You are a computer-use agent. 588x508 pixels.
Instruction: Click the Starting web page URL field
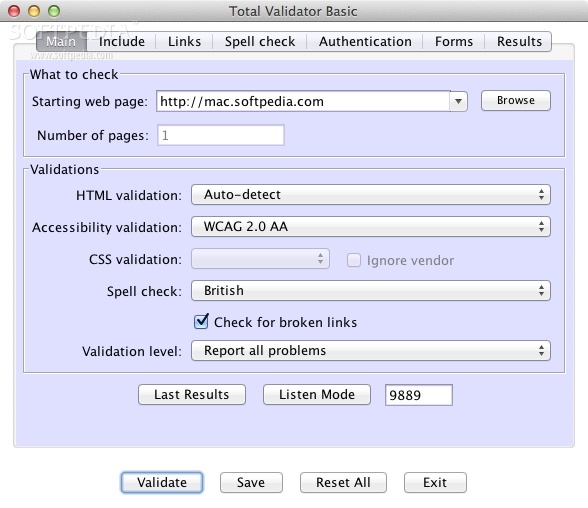click(x=303, y=101)
